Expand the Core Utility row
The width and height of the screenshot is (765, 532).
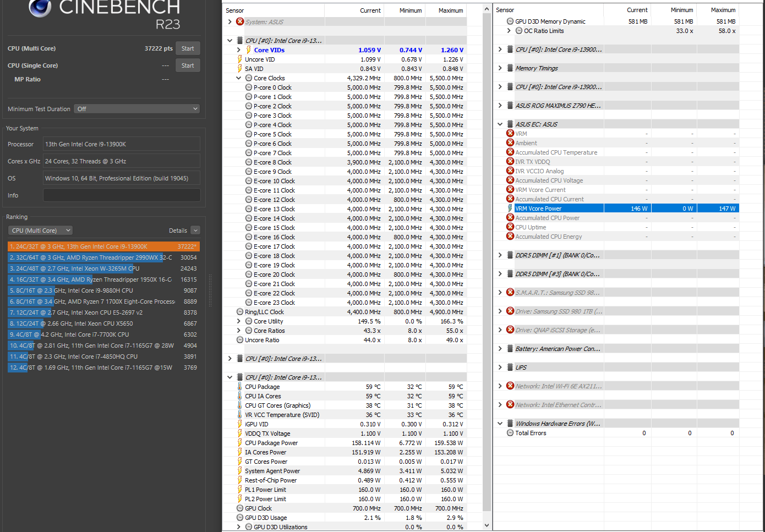[x=238, y=321]
